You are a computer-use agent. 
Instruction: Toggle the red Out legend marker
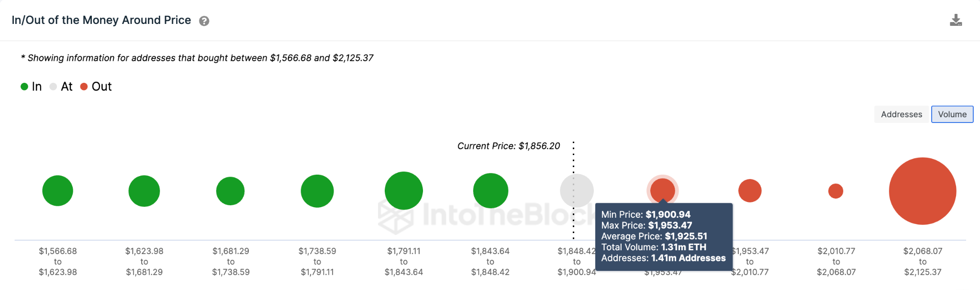click(x=84, y=87)
